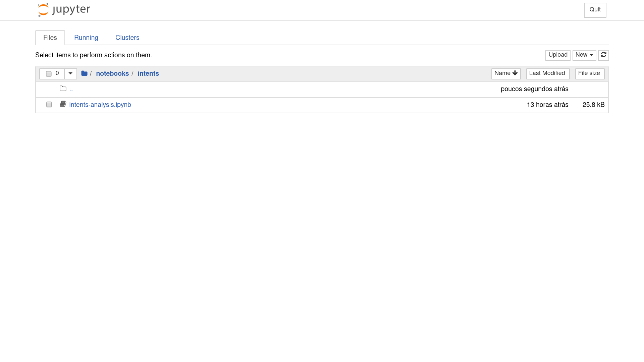The image size is (644, 362).
Task: Click the refresh file list icon
Action: pos(603,55)
